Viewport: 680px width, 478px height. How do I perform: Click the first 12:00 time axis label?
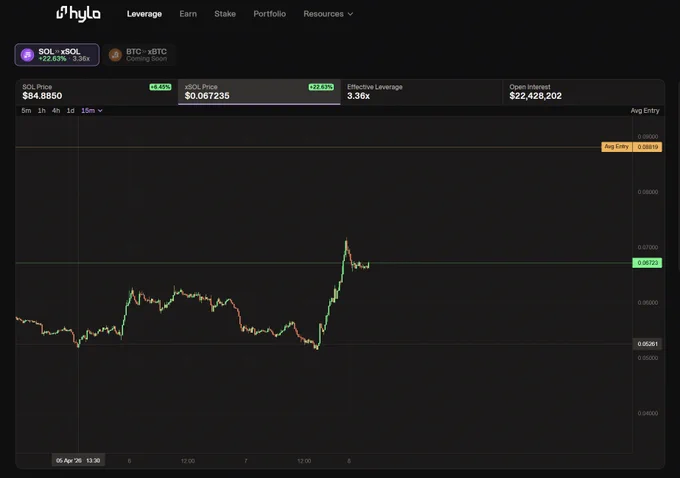pos(188,461)
